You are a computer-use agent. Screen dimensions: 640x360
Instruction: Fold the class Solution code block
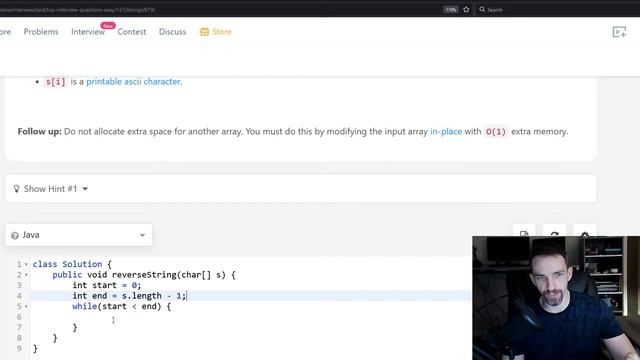[x=27, y=264]
